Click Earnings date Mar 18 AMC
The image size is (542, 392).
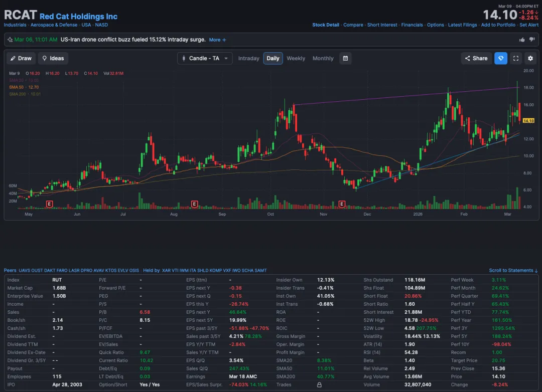coord(243,376)
